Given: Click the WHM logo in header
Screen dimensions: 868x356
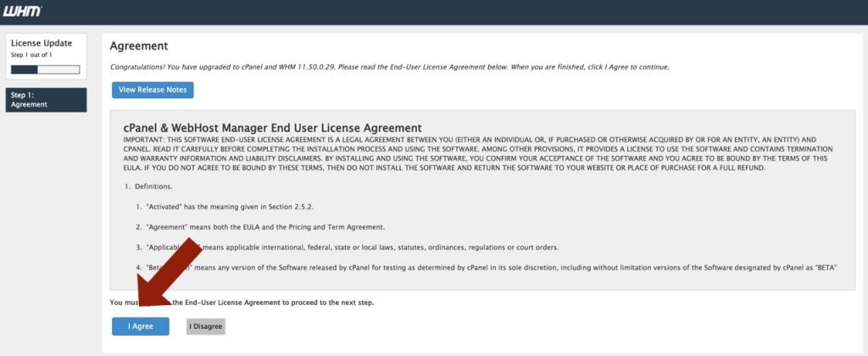Looking at the screenshot, I should (x=22, y=11).
